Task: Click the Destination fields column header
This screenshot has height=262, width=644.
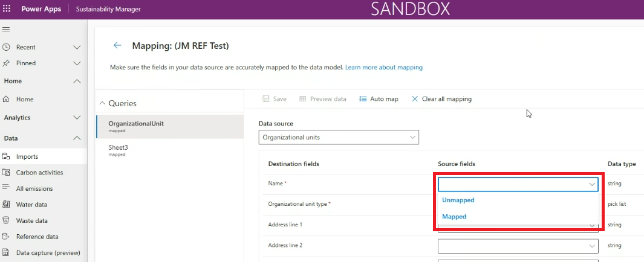Action: tap(294, 164)
